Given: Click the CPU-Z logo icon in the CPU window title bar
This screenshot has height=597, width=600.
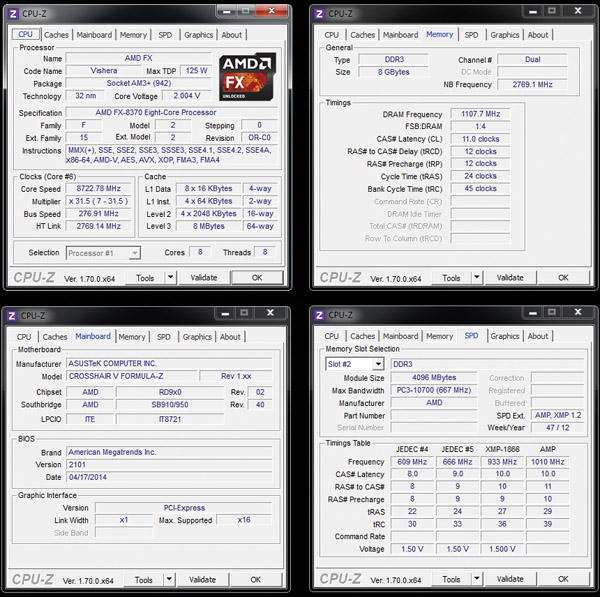Looking at the screenshot, I should pyautogui.click(x=13, y=14).
